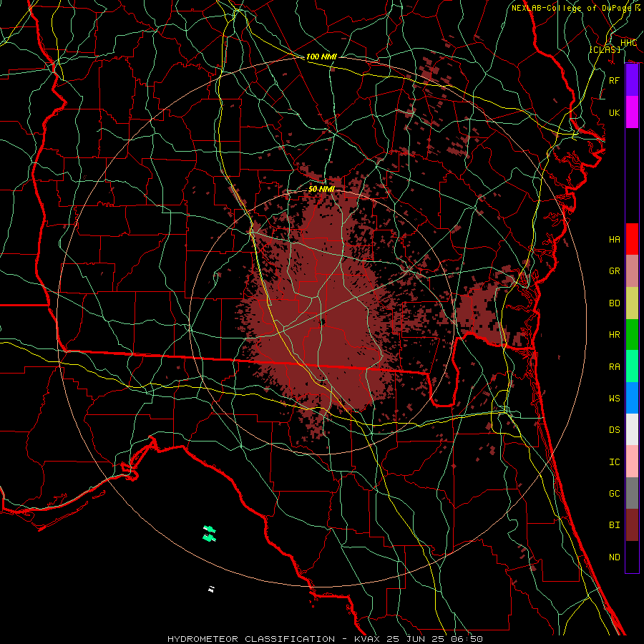This screenshot has width=644, height=644.
Task: Click the HA legend label
Action: point(615,239)
